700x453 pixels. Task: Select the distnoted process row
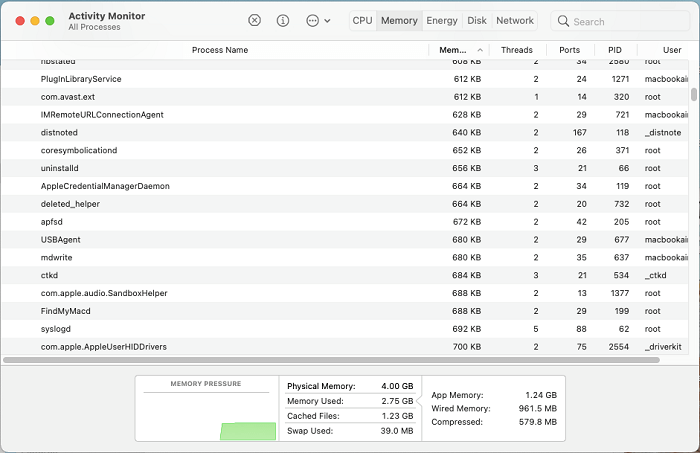coord(345,133)
